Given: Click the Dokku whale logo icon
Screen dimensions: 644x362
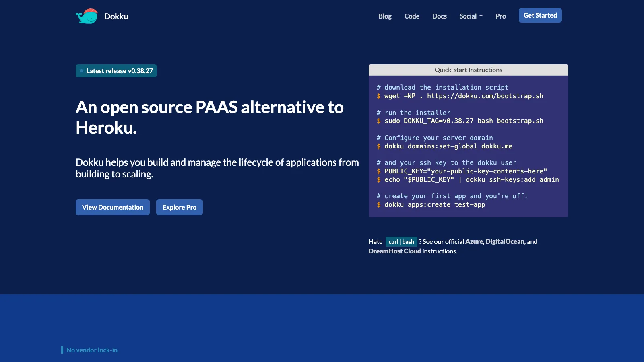Looking at the screenshot, I should pyautogui.click(x=87, y=16).
